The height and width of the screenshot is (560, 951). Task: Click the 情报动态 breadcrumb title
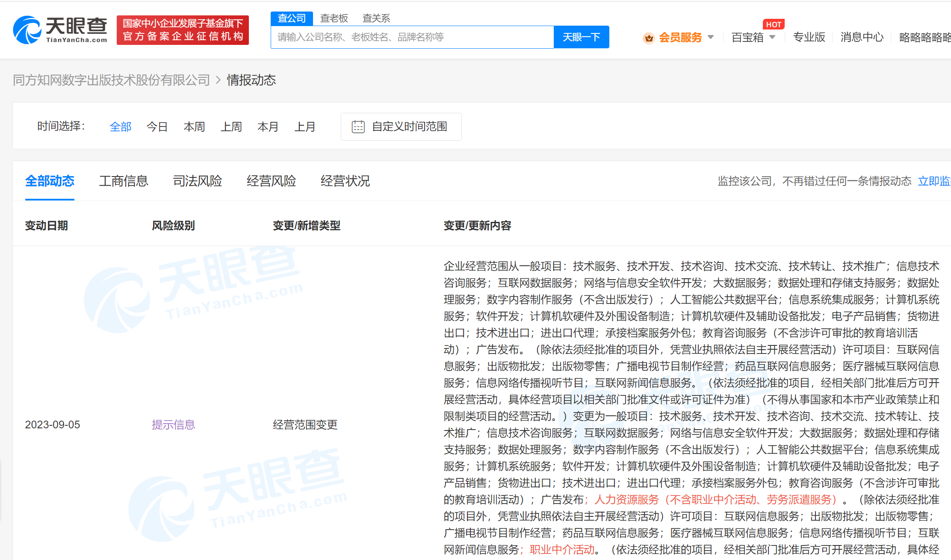251,80
